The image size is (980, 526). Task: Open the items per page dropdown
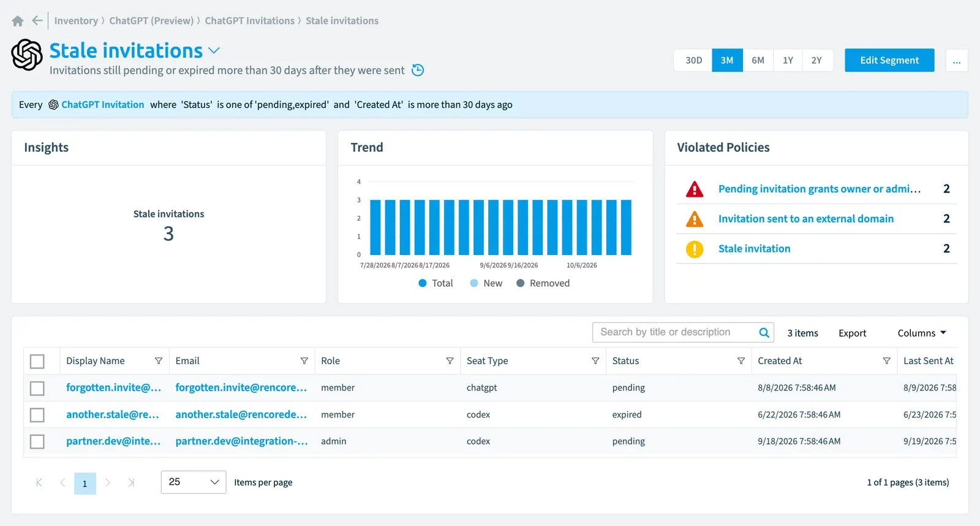pyautogui.click(x=194, y=482)
